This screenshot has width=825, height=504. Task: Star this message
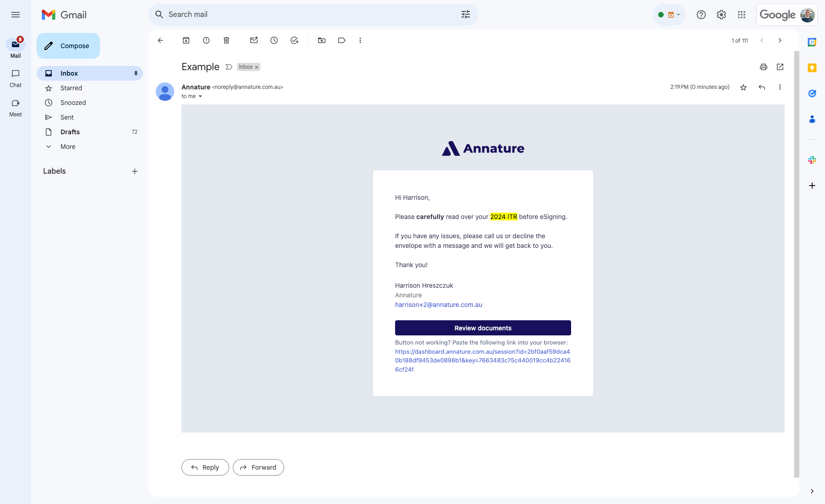[743, 87]
